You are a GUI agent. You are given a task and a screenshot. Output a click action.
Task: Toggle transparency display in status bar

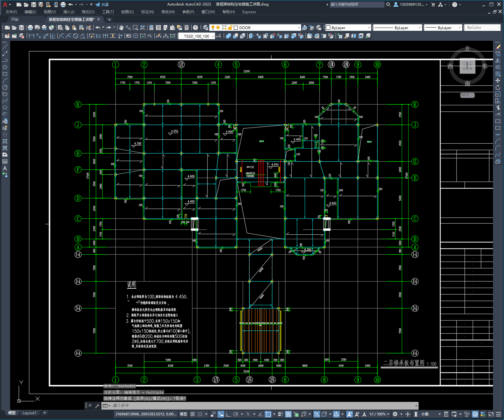pos(288,414)
